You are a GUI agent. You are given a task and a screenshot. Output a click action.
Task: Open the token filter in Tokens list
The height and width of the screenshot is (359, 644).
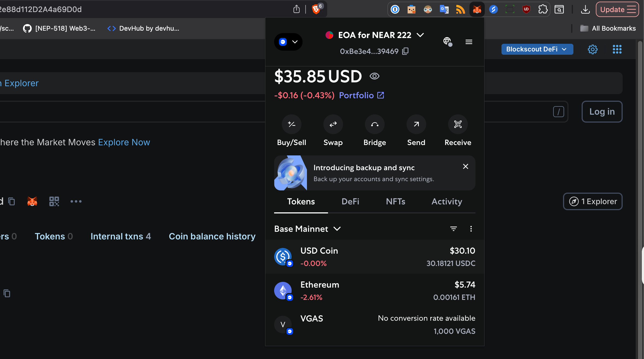[x=453, y=229]
